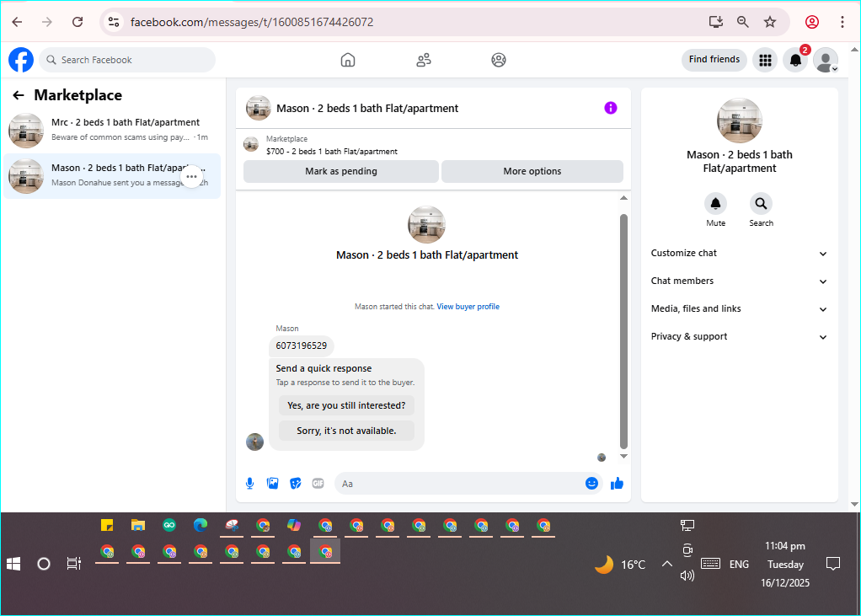The width and height of the screenshot is (861, 616).
Task: Attach a photo using the image icon
Action: coord(272,484)
